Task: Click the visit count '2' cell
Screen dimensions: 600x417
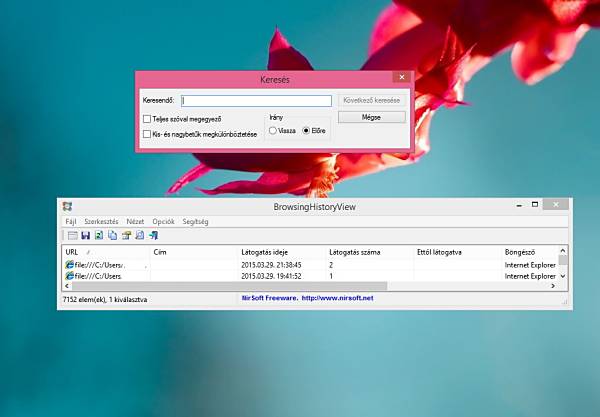Action: click(x=331, y=265)
